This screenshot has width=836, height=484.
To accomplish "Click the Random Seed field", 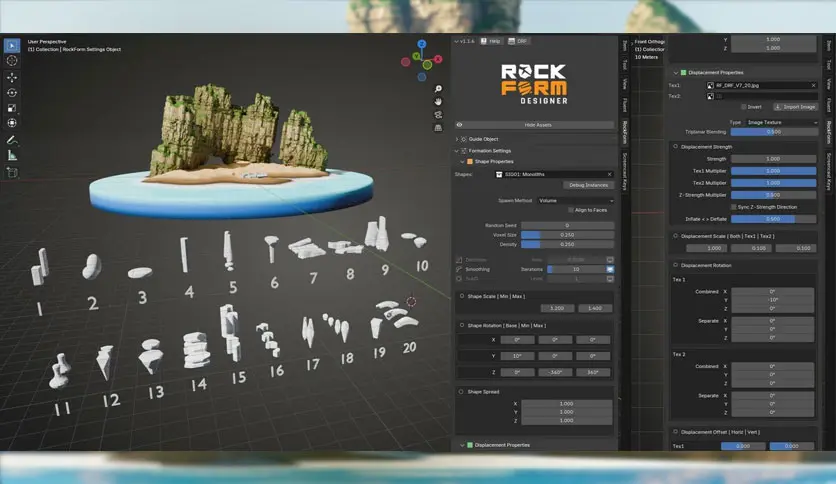I will (x=567, y=225).
